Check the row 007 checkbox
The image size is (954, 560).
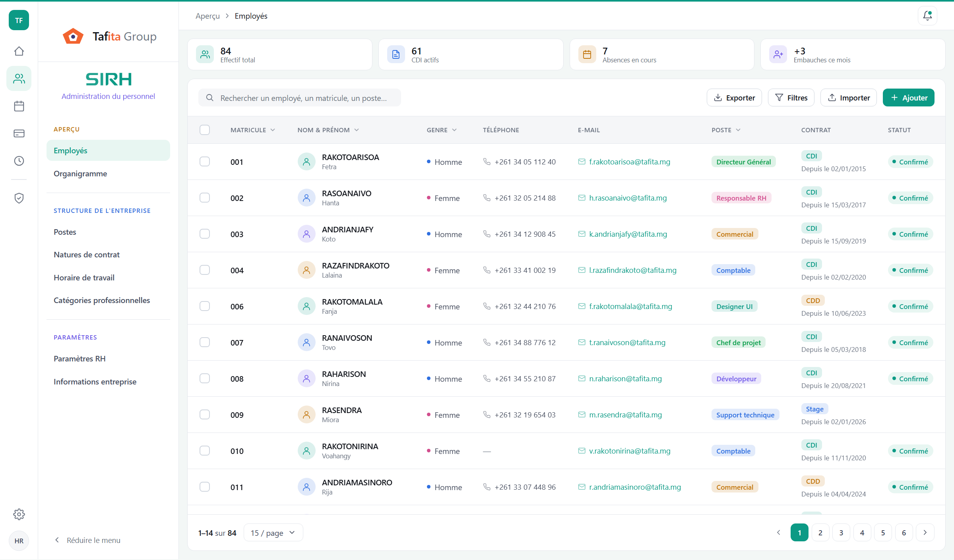(205, 342)
